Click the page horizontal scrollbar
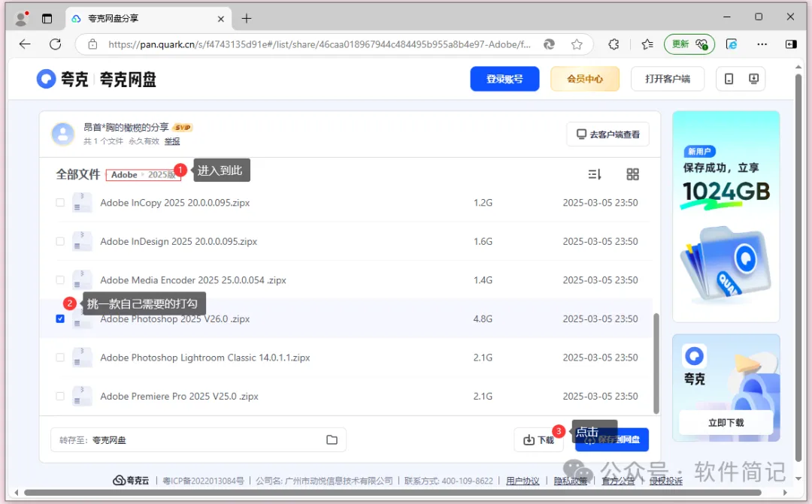Viewport: 812px width, 504px height. coord(392,493)
